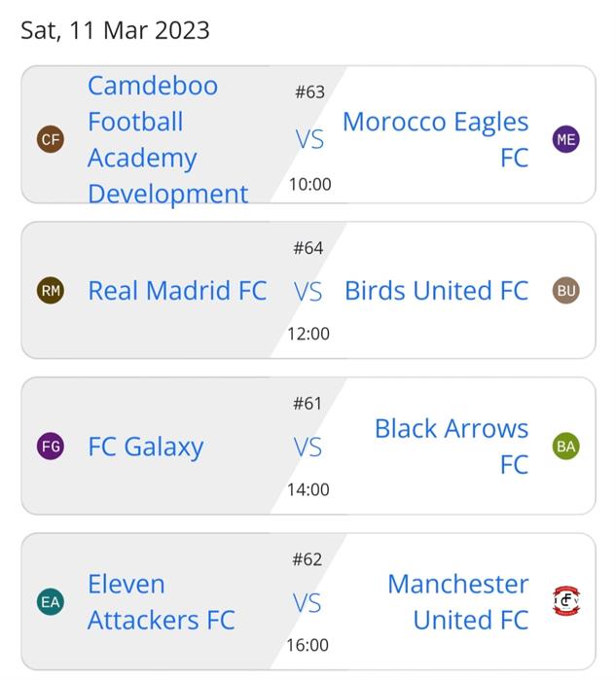
Task: Open FC Galaxy team page
Action: 146,447
